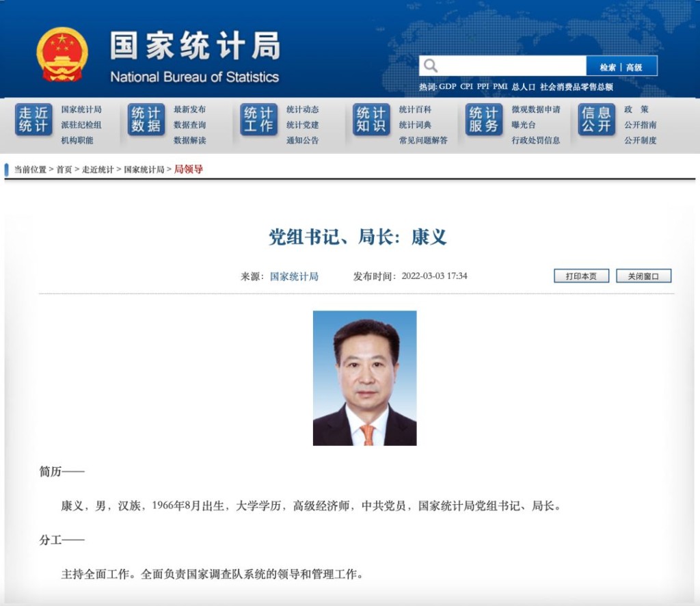The height and width of the screenshot is (606, 700).
Task: Open 高级 advanced search
Action: [634, 67]
